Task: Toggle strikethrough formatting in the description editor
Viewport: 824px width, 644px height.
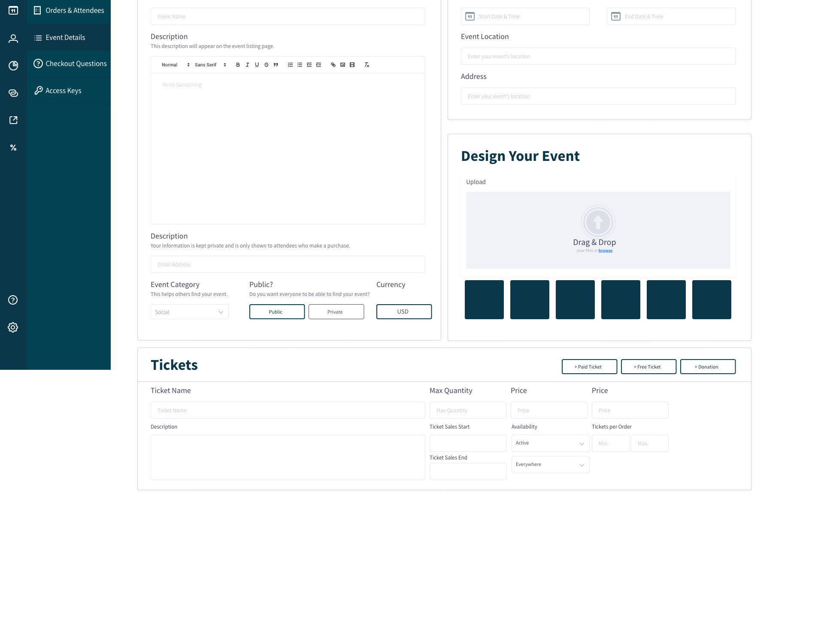Action: tap(266, 65)
